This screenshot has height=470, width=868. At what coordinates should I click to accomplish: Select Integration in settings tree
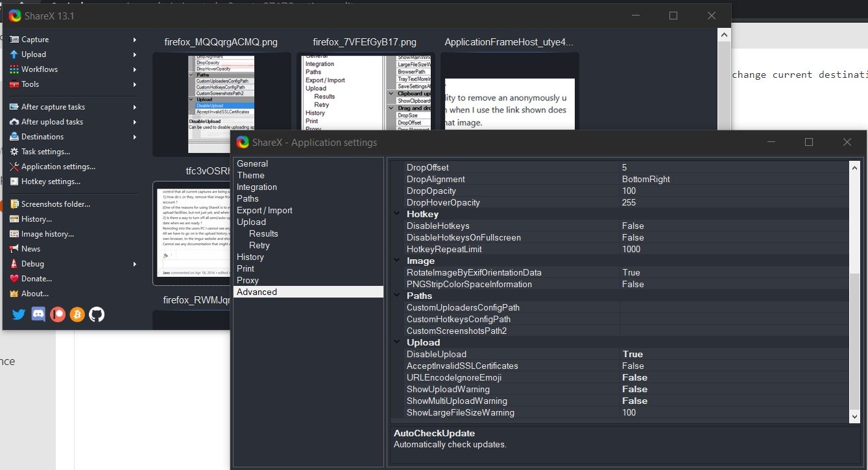click(257, 187)
